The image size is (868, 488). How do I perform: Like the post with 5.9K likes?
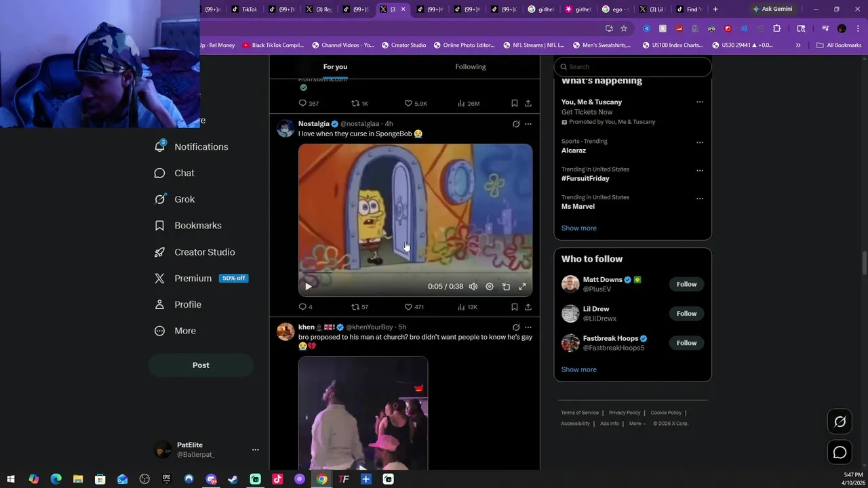416,104
